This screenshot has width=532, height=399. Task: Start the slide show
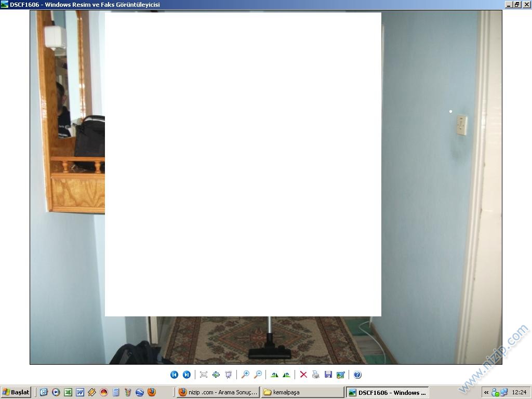229,375
